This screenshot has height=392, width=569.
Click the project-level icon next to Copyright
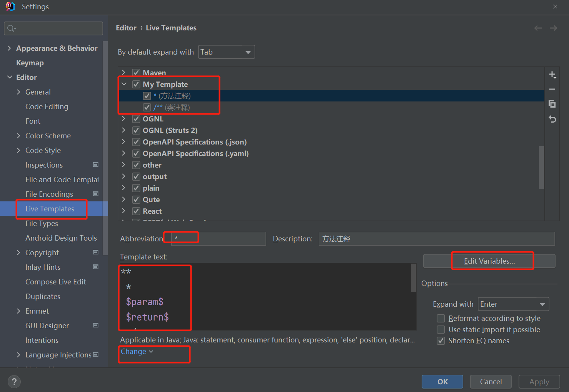point(96,252)
